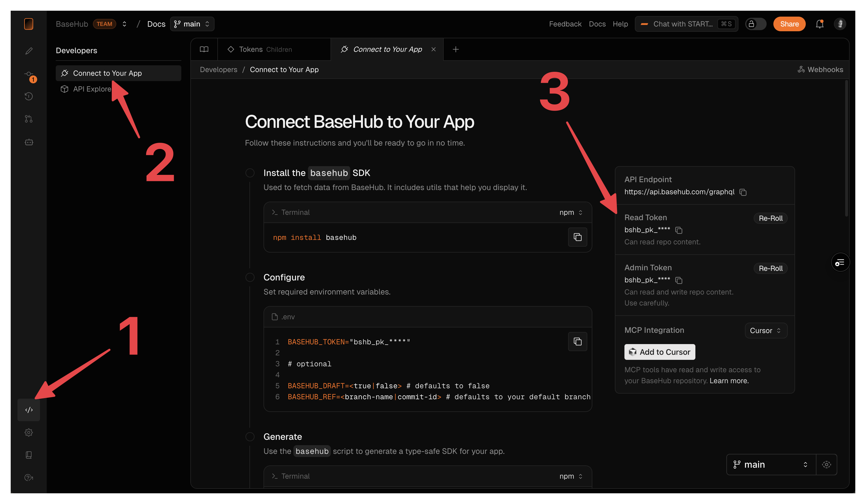This screenshot has height=504, width=866.
Task: Re-Roll the Admin Token
Action: 771,269
